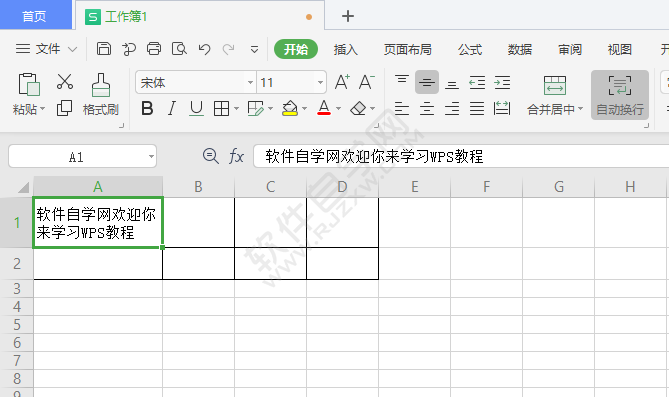The image size is (669, 397).
Task: Open Print Preview icon
Action: tap(179, 49)
